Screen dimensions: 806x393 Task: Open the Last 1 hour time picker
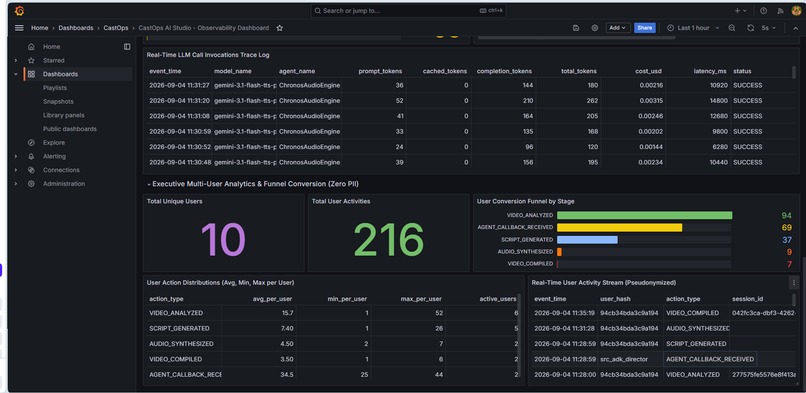(693, 28)
